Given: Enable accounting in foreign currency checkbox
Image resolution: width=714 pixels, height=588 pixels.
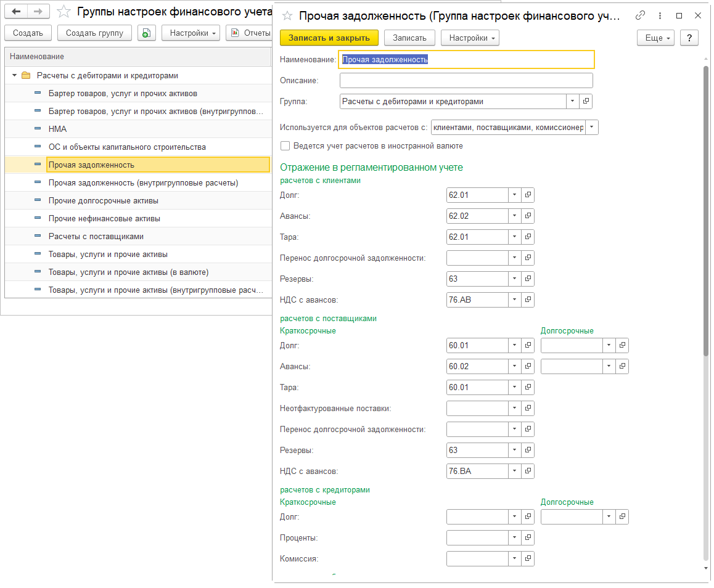Looking at the screenshot, I should pyautogui.click(x=285, y=146).
